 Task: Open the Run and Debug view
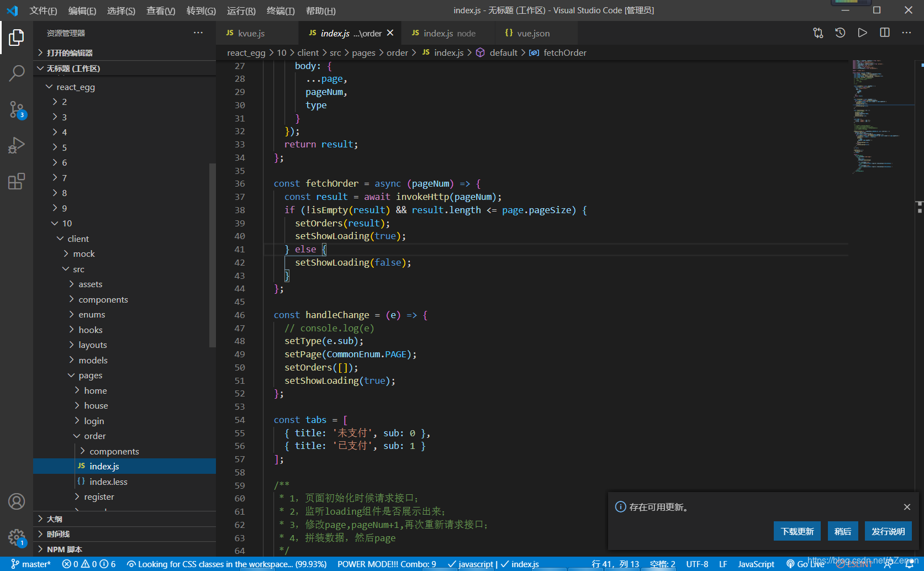click(x=17, y=145)
